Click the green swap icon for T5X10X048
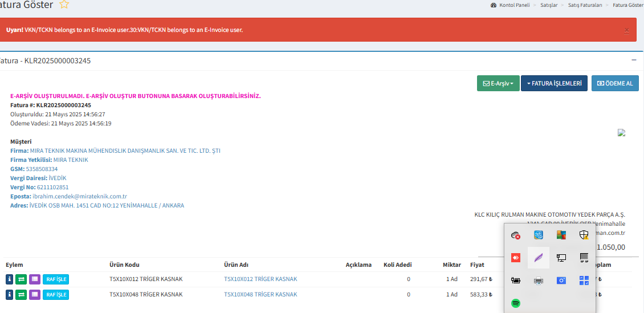 pyautogui.click(x=21, y=295)
